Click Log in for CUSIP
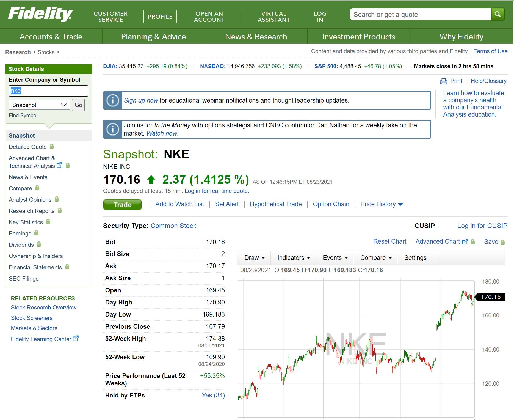Image resolution: width=514 pixels, height=420 pixels. [x=482, y=226]
